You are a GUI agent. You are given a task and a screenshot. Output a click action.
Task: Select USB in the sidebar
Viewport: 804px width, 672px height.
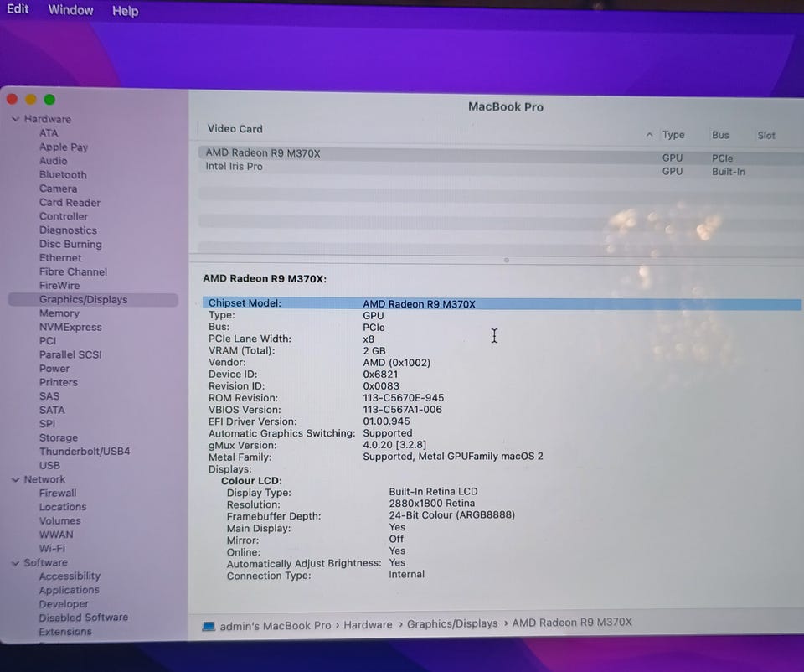pos(49,465)
